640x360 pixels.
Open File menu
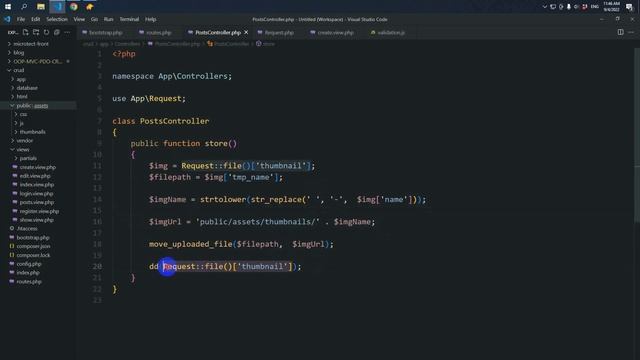pyautogui.click(x=21, y=19)
